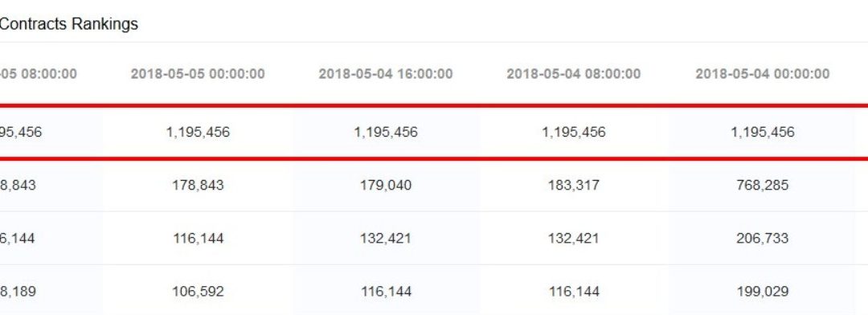Click 1,195,456 under 2018-05-04 16:00:00
The image size is (868, 315).
(386, 133)
